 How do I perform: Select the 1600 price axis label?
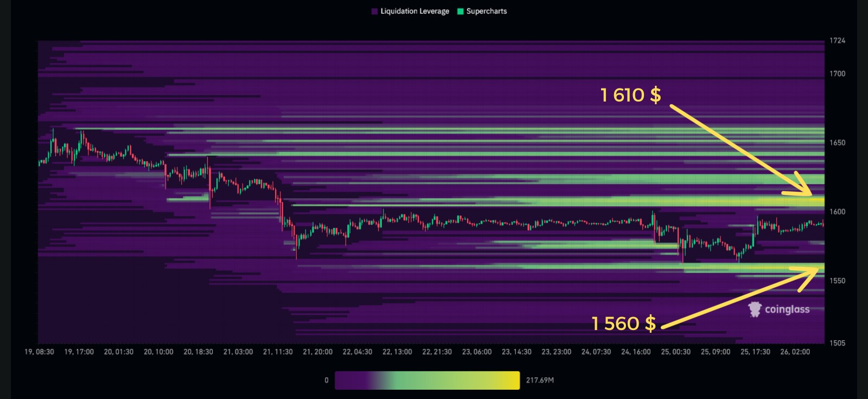point(837,212)
